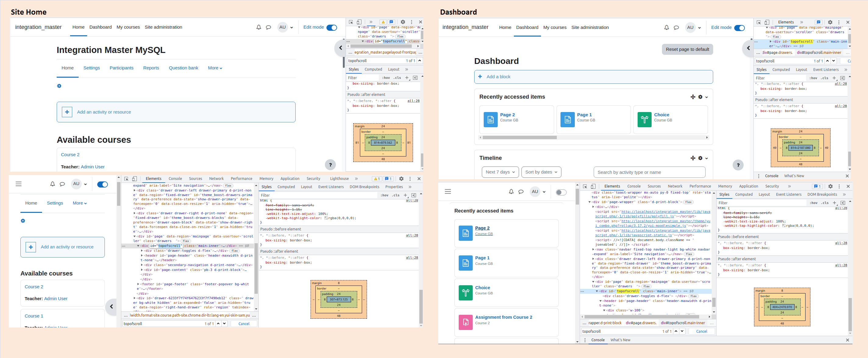Toggle :hov element state in narrow Site Home DevTools
The width and height of the screenshot is (868, 358).
tap(384, 195)
